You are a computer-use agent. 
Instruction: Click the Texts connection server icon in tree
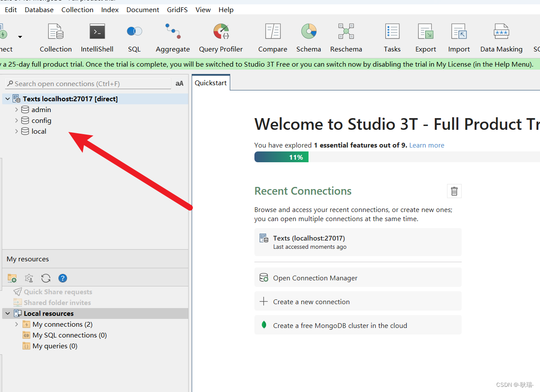(x=16, y=99)
